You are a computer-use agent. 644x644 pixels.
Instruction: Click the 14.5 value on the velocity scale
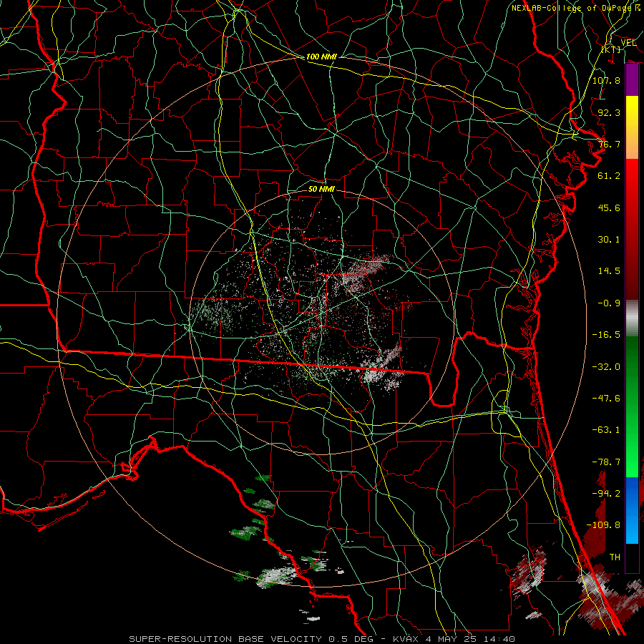[609, 271]
